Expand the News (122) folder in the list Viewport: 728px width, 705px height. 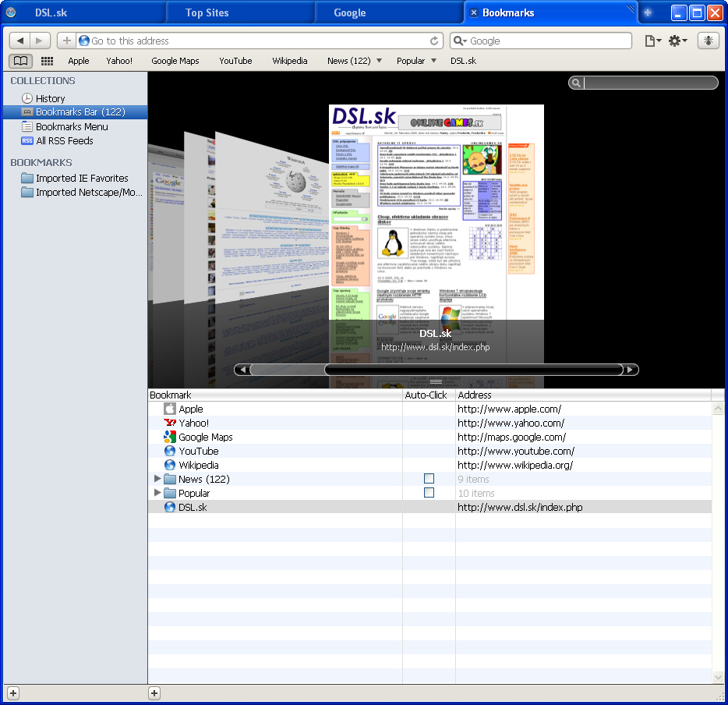coord(157,478)
